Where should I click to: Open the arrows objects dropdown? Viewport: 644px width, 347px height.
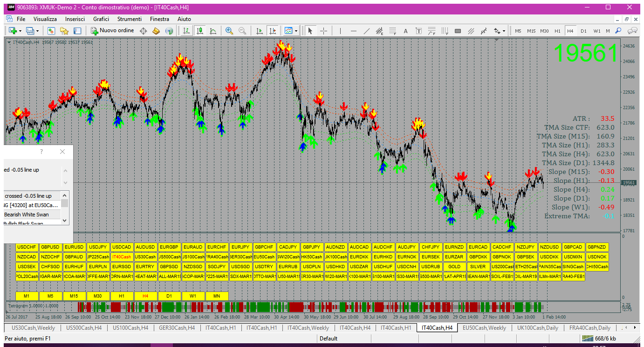[500, 31]
